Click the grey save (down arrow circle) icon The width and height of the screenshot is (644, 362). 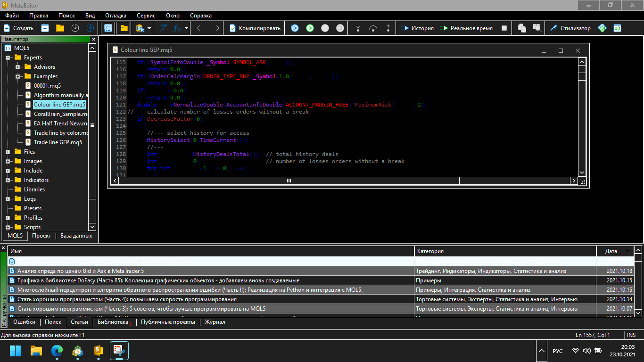(x=75, y=28)
